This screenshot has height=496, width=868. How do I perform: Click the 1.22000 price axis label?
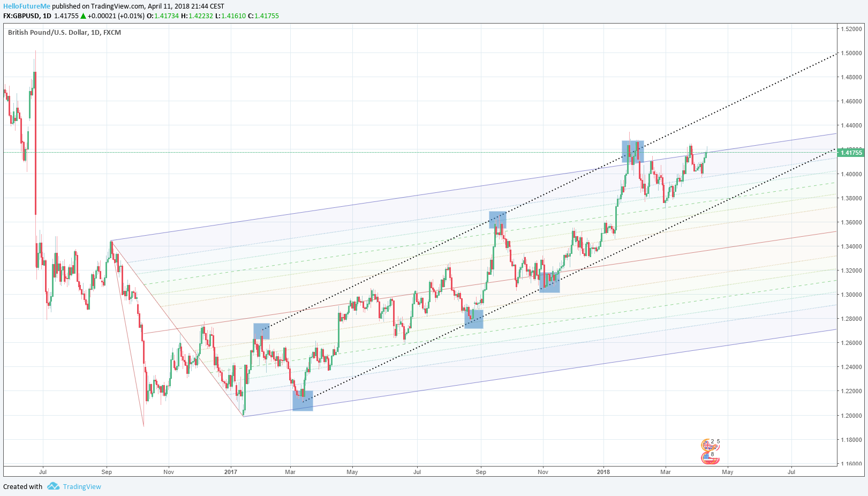click(x=851, y=391)
